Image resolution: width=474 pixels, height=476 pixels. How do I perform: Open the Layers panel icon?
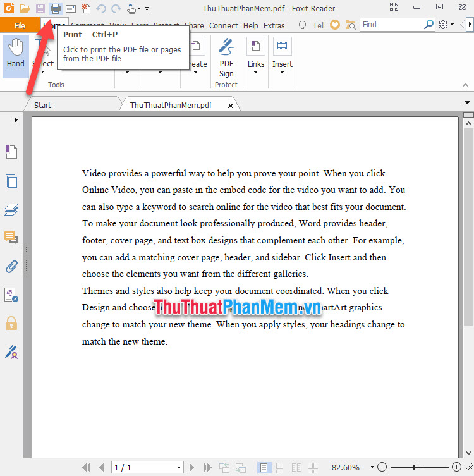point(11,209)
